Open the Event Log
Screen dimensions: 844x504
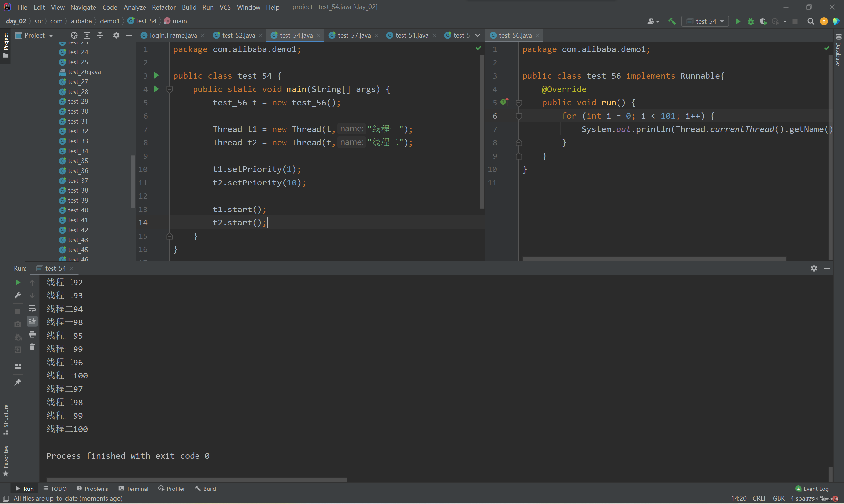coord(812,489)
